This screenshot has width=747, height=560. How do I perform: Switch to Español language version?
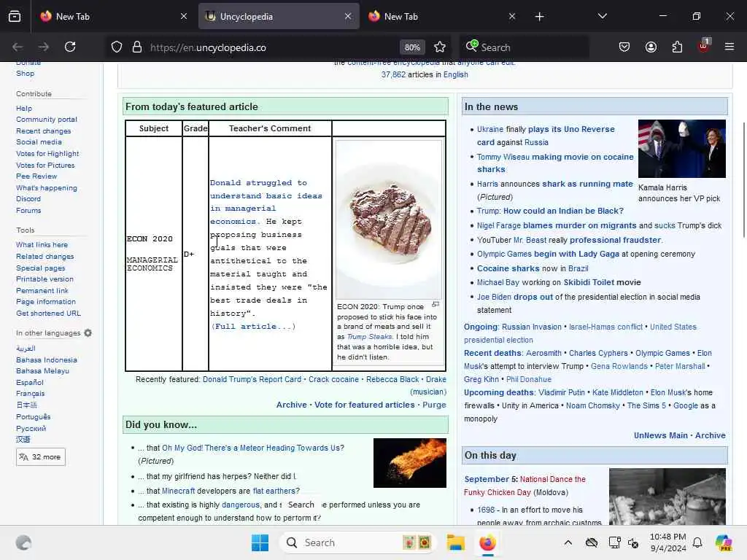[29, 382]
